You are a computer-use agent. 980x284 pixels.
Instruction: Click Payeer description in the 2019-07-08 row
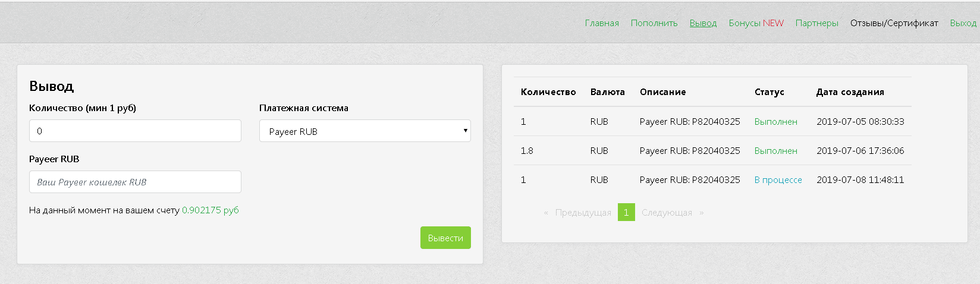point(690,180)
